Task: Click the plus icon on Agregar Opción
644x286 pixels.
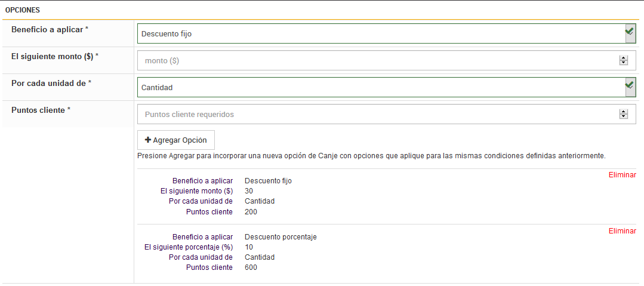Action: (148, 140)
